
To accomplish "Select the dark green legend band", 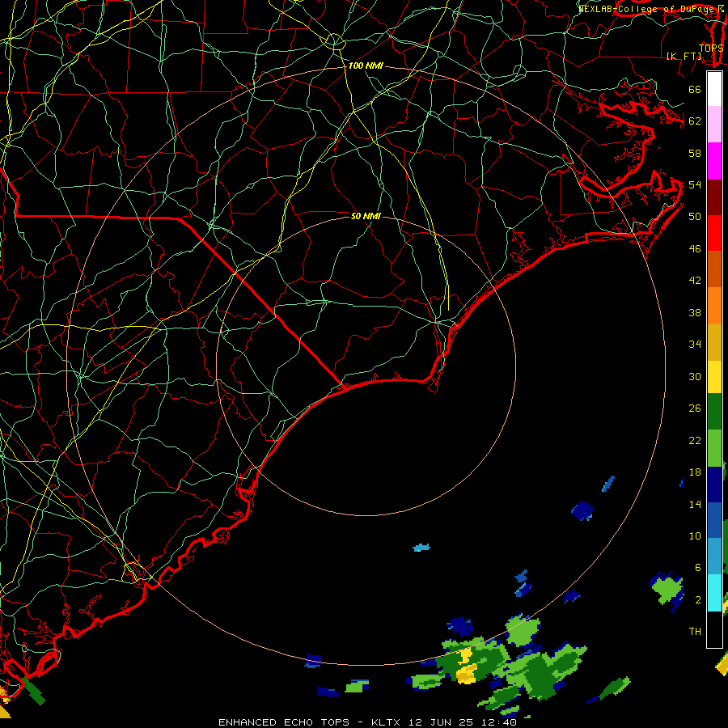I will coord(714,412).
